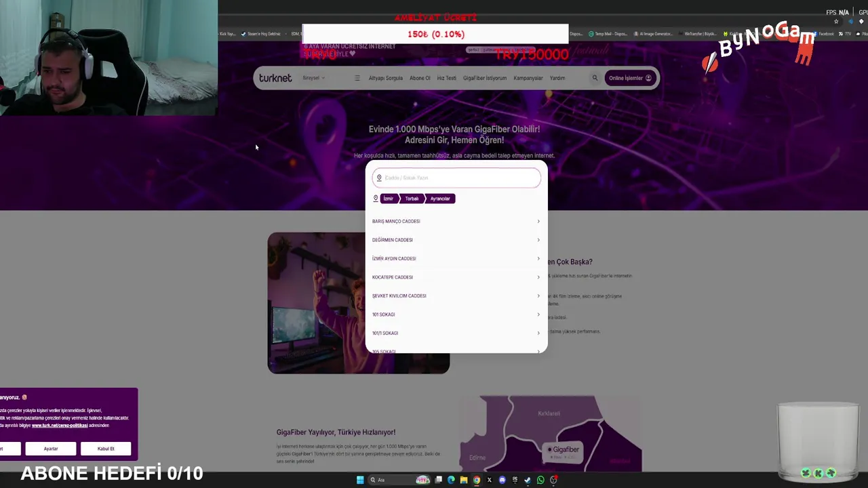The width and height of the screenshot is (868, 488).
Task: Open Altyapı Sorgula menu item
Action: tap(385, 78)
